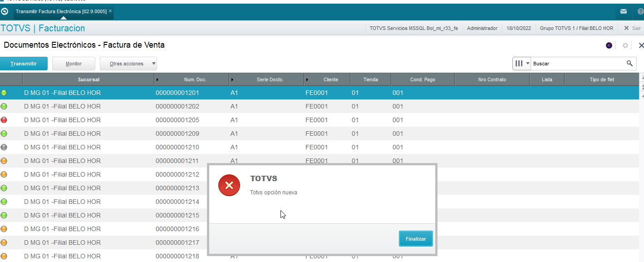Screen dimensions: 644x262
Task: Click red status dot of document 000000001205
Action: pyautogui.click(x=4, y=120)
